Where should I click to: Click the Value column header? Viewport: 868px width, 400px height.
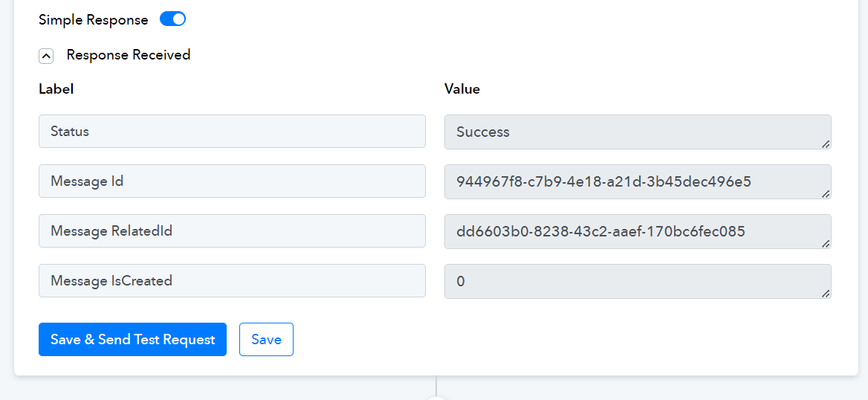click(462, 89)
